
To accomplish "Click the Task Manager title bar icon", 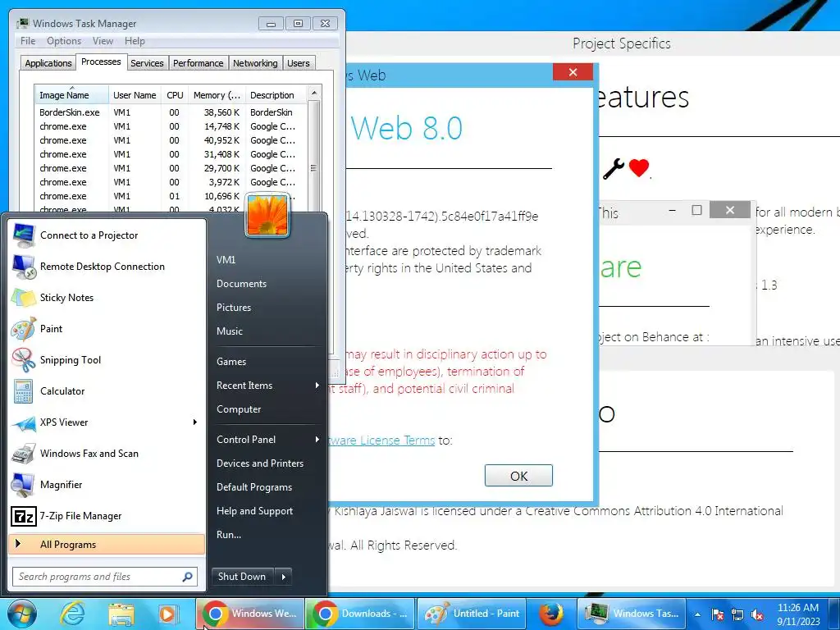I will pos(22,24).
